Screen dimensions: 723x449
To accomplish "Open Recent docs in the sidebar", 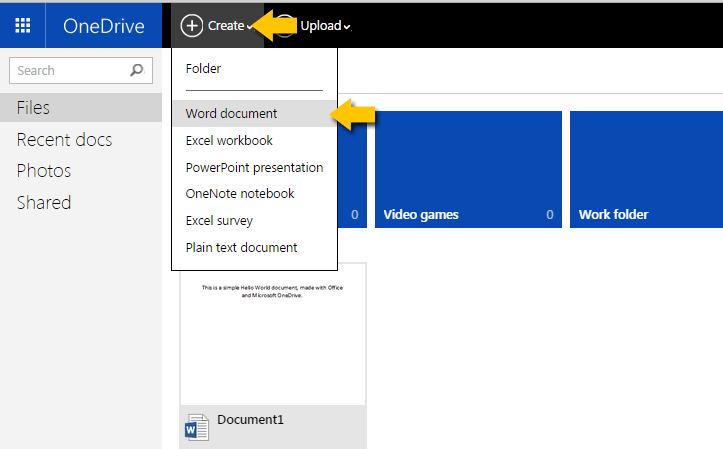I will (64, 140).
